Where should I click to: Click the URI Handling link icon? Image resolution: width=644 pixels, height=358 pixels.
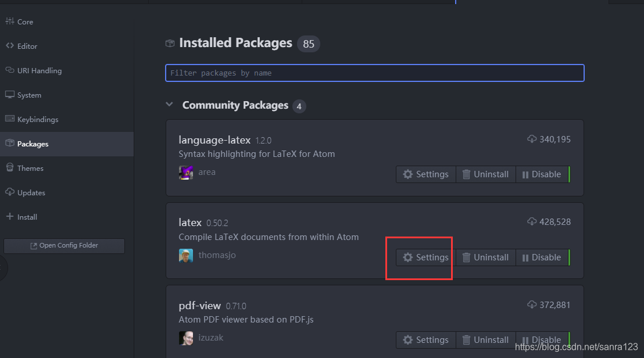(x=10, y=70)
